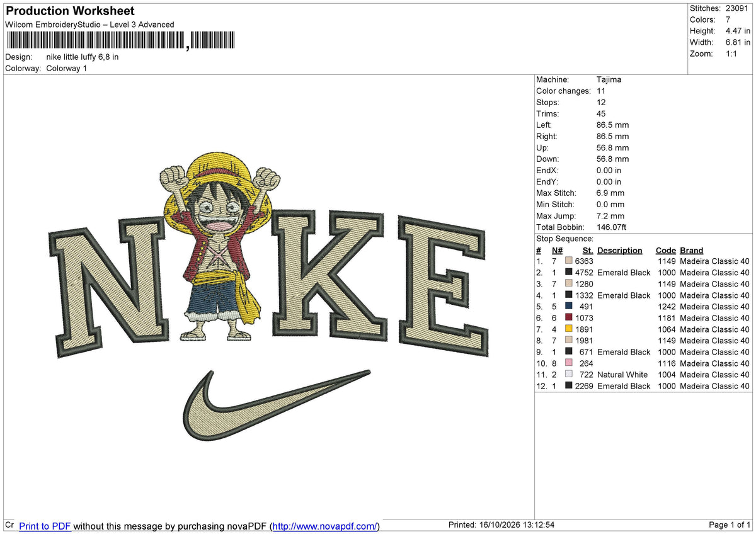Image resolution: width=756 pixels, height=534 pixels.
Task: Select the code 1242 in the stop 5 row
Action: 667,307
